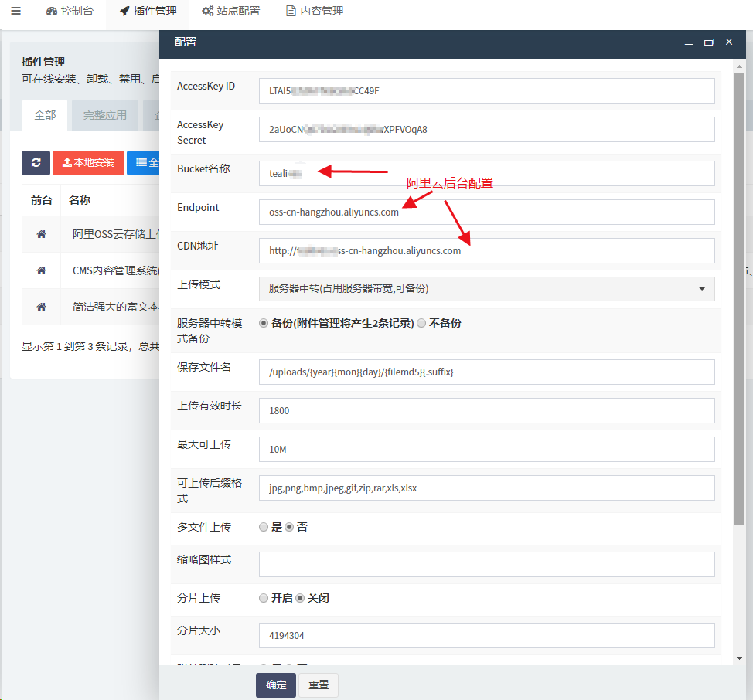Click the dialog scrollbar up arrow
Viewport: 753px width, 700px height.
(x=739, y=66)
